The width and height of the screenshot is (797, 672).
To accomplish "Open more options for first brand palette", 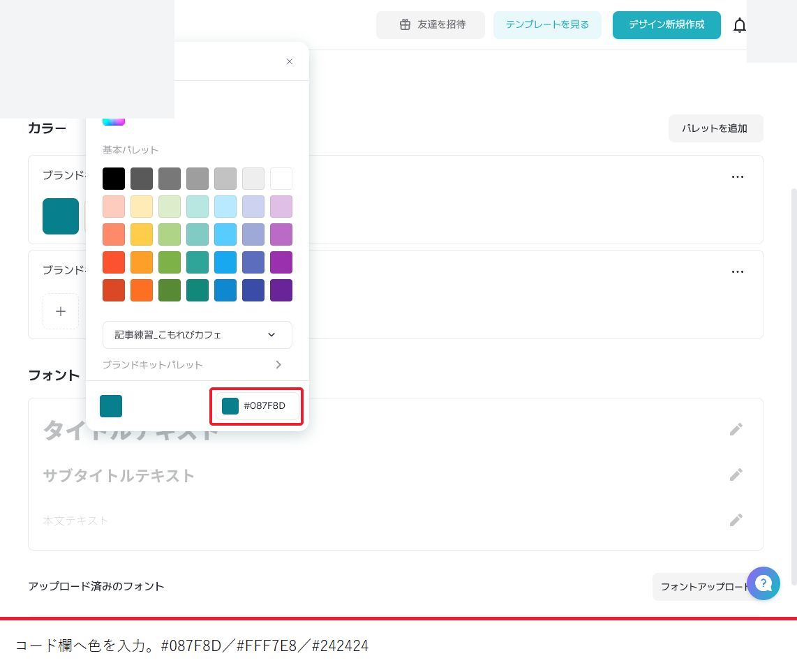I will (x=738, y=177).
